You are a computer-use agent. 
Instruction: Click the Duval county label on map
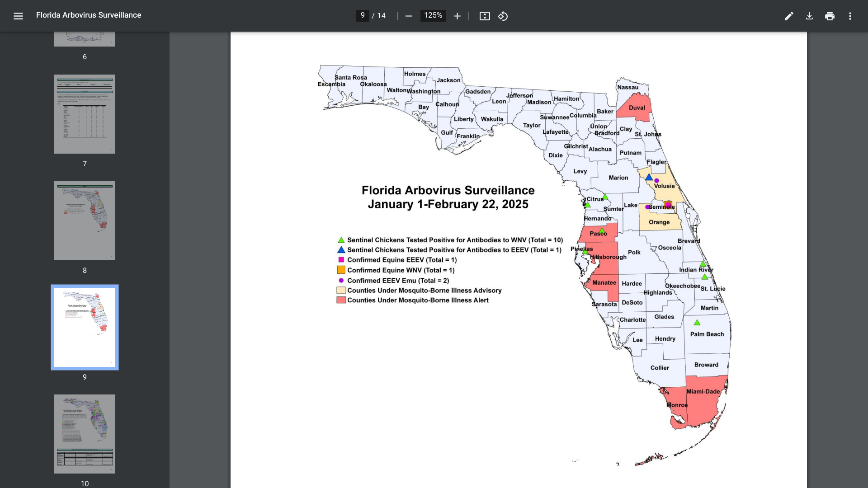click(x=637, y=108)
